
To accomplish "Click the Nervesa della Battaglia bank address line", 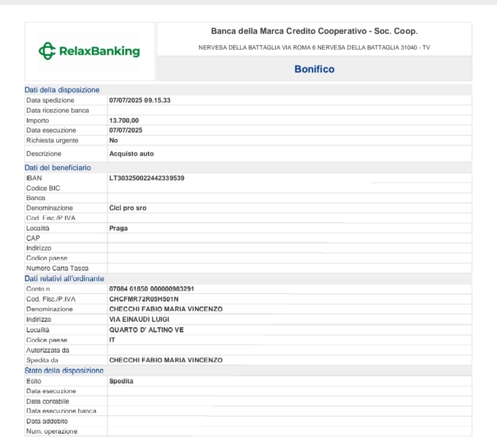I will (314, 48).
